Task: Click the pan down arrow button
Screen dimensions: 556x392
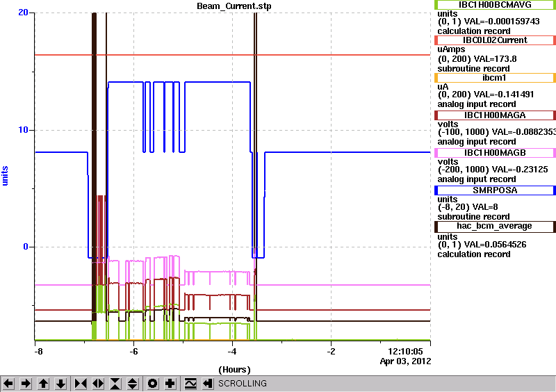Action: 60,384
